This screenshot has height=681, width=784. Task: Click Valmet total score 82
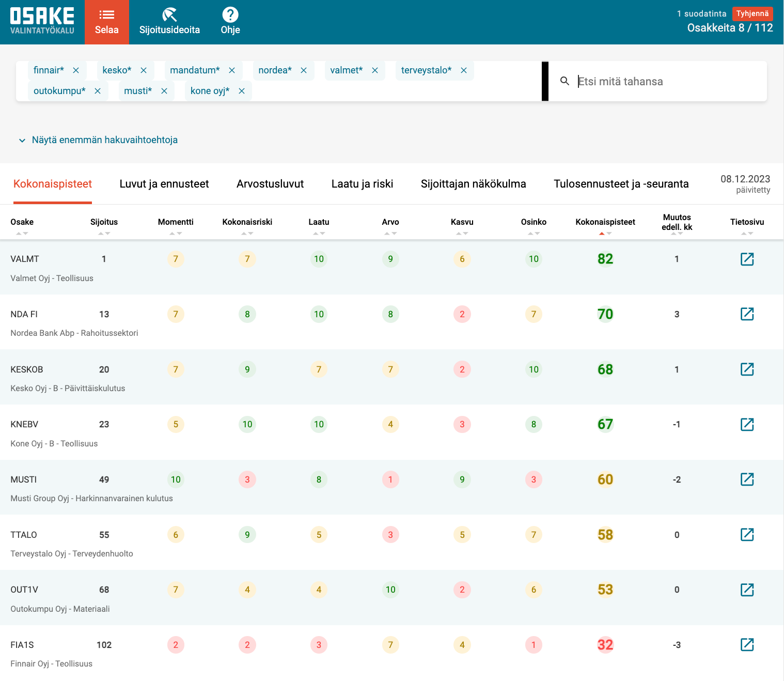coord(605,259)
